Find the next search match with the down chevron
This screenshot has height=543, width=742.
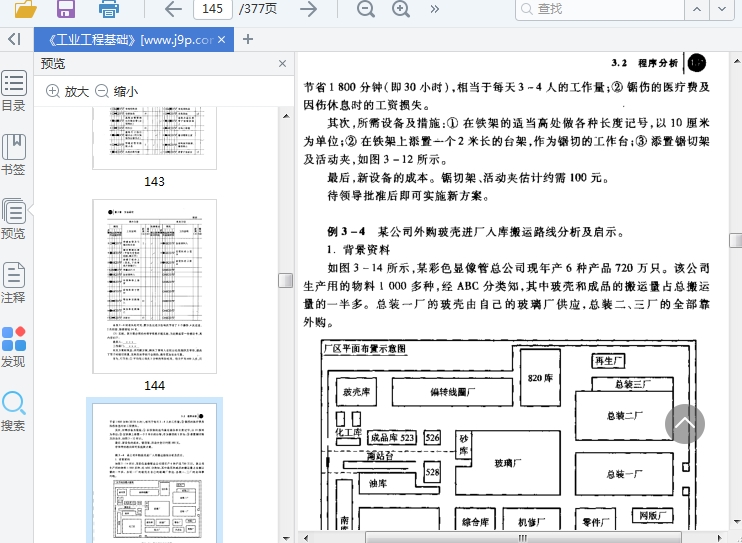[722, 9]
